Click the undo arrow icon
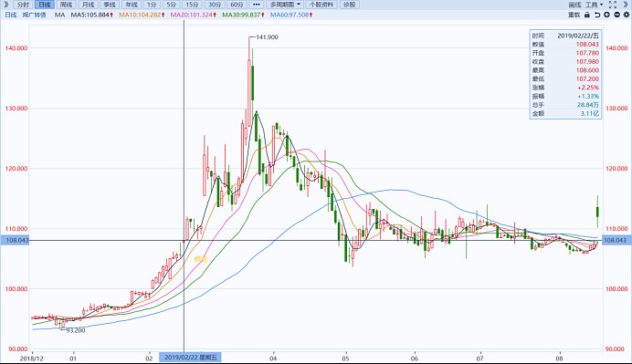Image resolution: width=632 pixels, height=364 pixels. (x=597, y=15)
